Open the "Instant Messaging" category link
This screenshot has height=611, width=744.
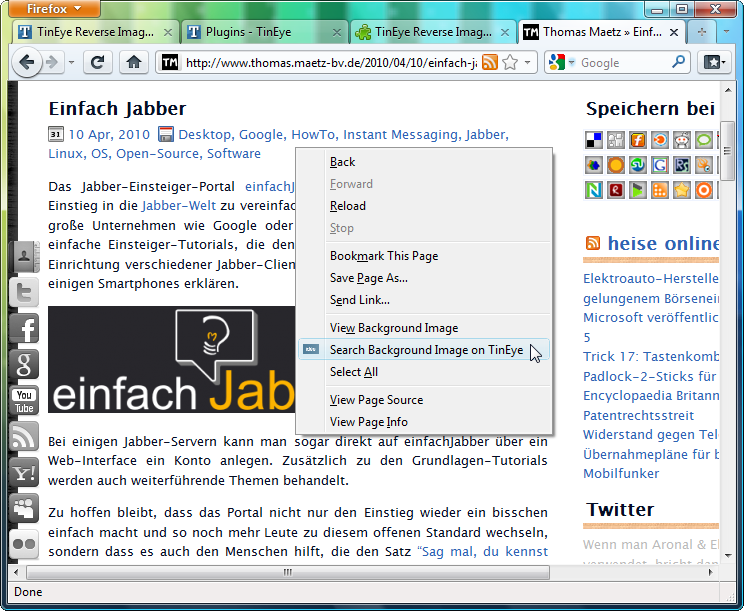(x=401, y=134)
